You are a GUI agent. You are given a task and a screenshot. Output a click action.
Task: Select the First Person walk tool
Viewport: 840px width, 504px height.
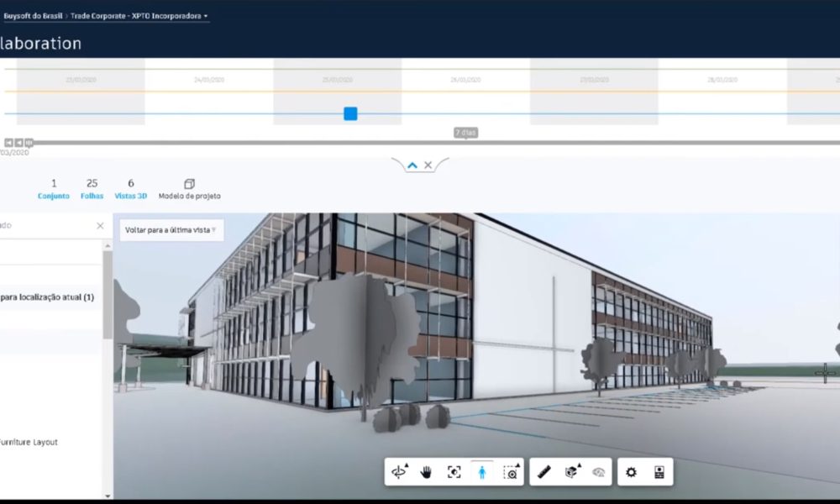(481, 472)
